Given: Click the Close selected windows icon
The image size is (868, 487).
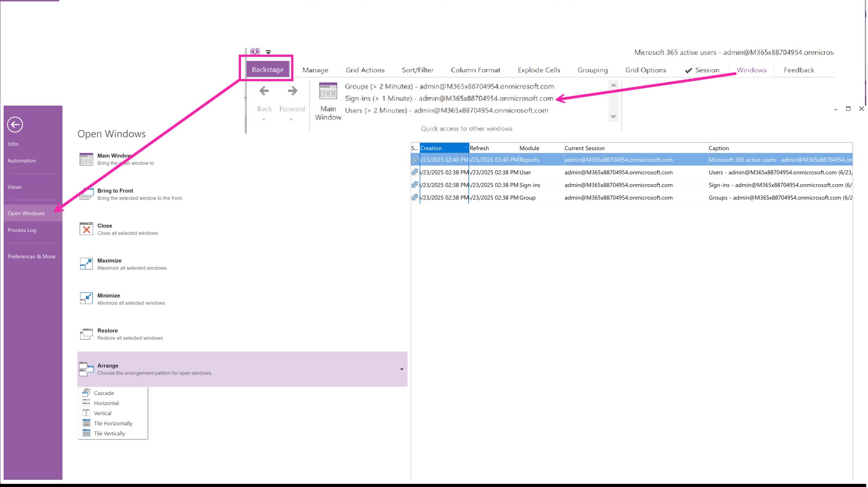Looking at the screenshot, I should [x=86, y=229].
